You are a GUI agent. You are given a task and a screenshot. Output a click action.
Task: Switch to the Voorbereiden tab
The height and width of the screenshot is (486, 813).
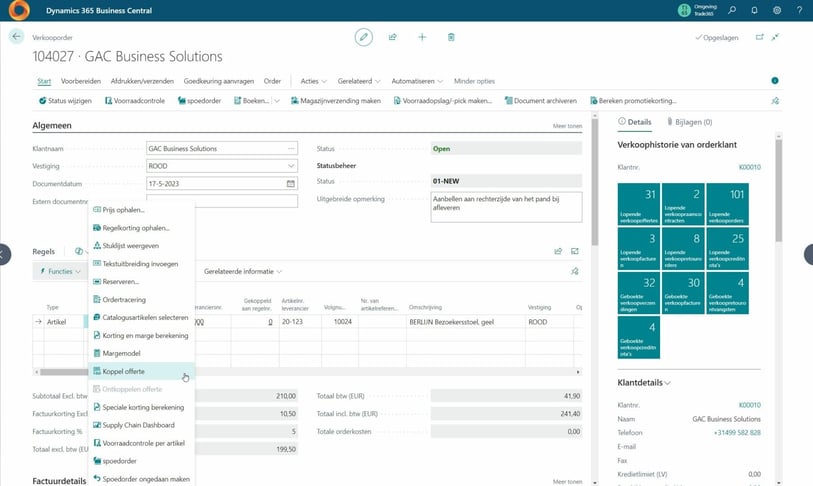tap(81, 81)
